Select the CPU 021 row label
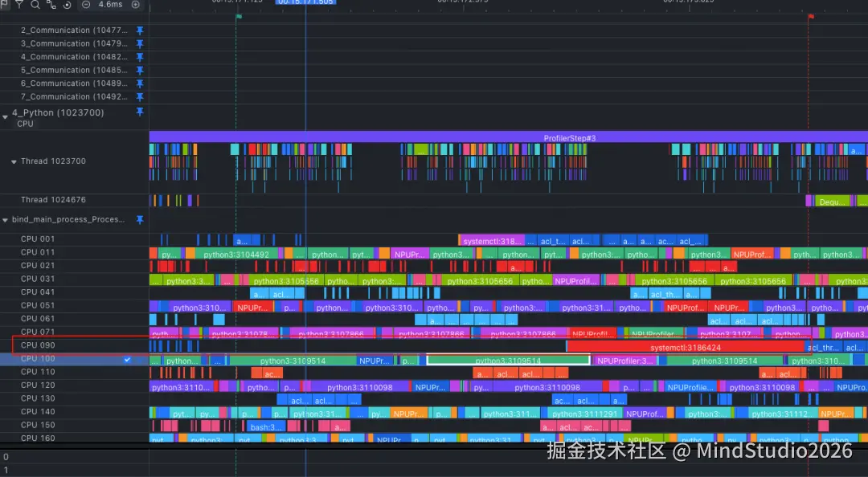The height and width of the screenshot is (477, 868). (x=38, y=266)
